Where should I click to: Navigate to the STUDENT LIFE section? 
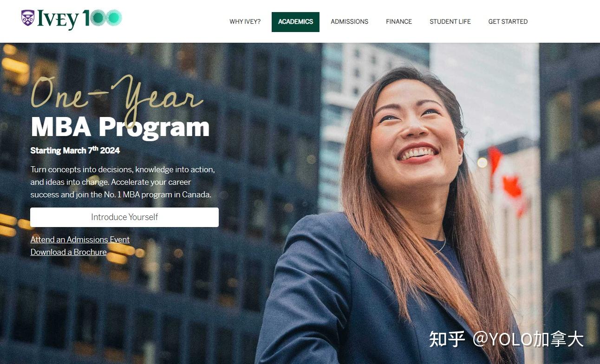(x=450, y=22)
